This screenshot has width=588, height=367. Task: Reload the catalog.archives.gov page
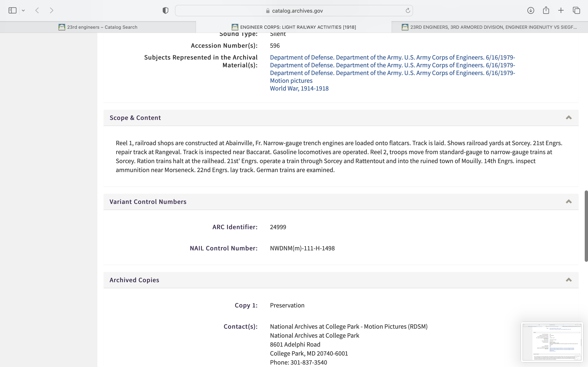408,10
